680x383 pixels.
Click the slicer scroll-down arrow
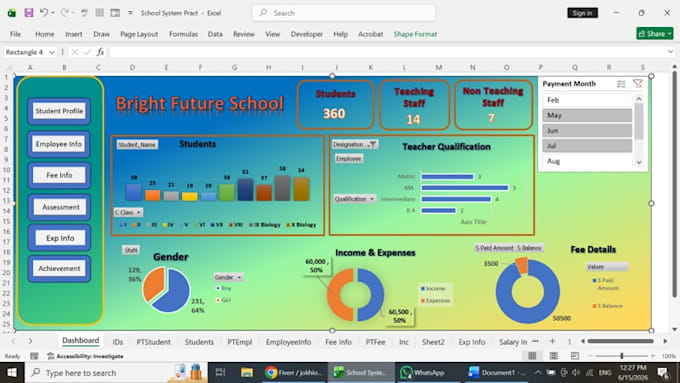pos(639,163)
